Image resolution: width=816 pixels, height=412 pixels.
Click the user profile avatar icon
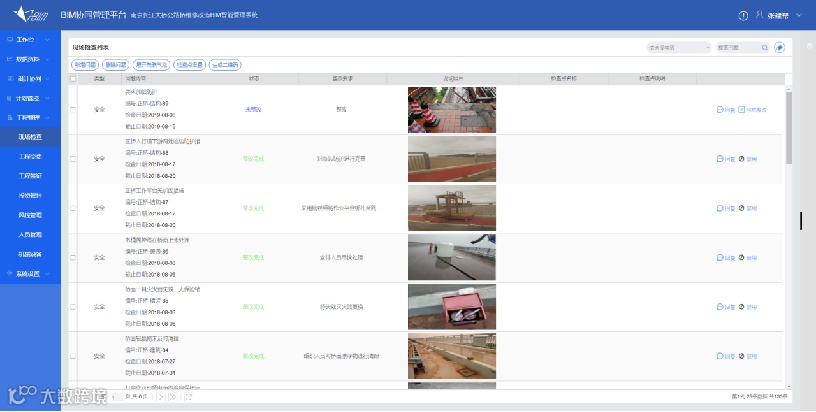[759, 15]
